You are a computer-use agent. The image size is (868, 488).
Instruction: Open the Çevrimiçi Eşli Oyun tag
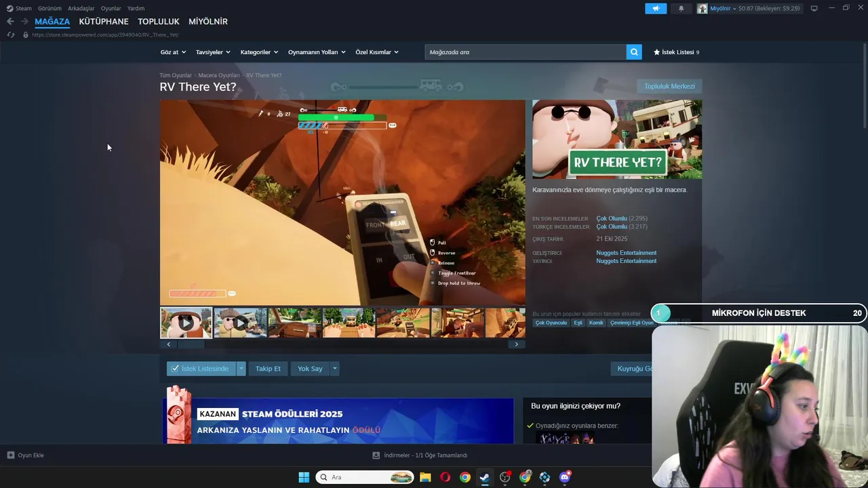tap(631, 323)
